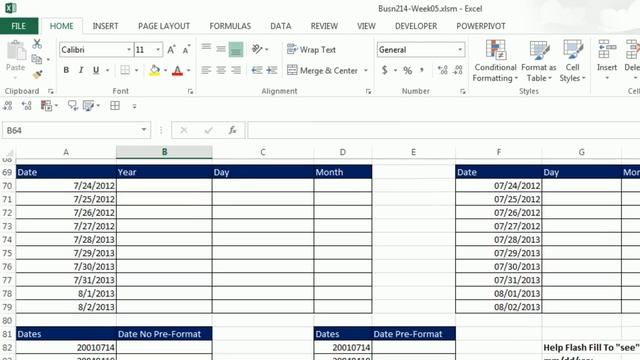Image resolution: width=640 pixels, height=360 pixels.
Task: Open the font size 11 dropdown
Action: pyautogui.click(x=158, y=50)
